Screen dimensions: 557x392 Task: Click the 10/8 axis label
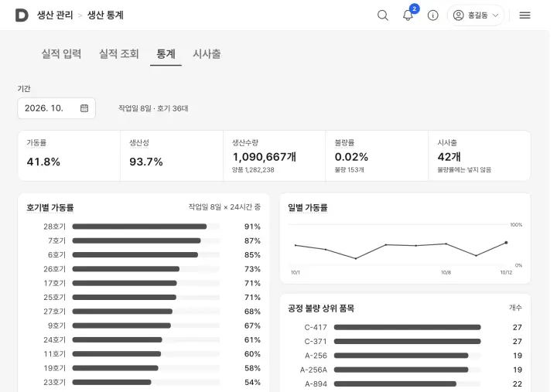[446, 272]
